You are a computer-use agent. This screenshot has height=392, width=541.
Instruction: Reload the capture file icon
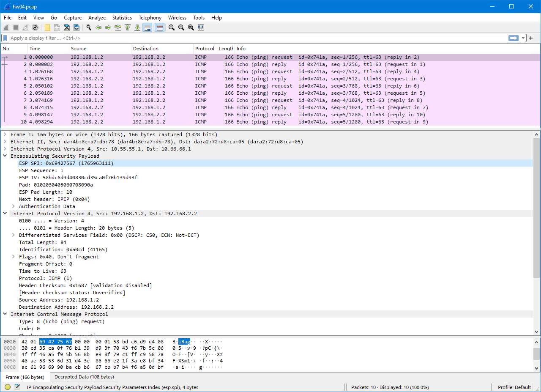pos(77,27)
